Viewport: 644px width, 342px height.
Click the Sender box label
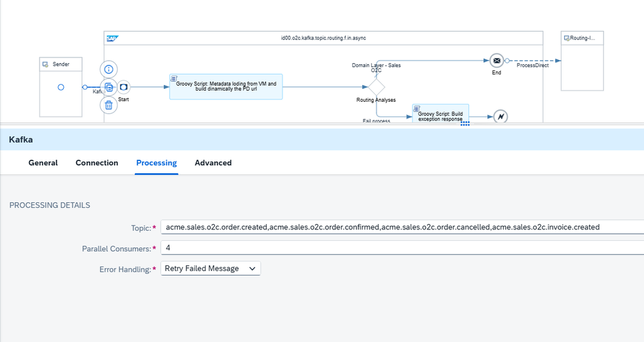(61, 64)
